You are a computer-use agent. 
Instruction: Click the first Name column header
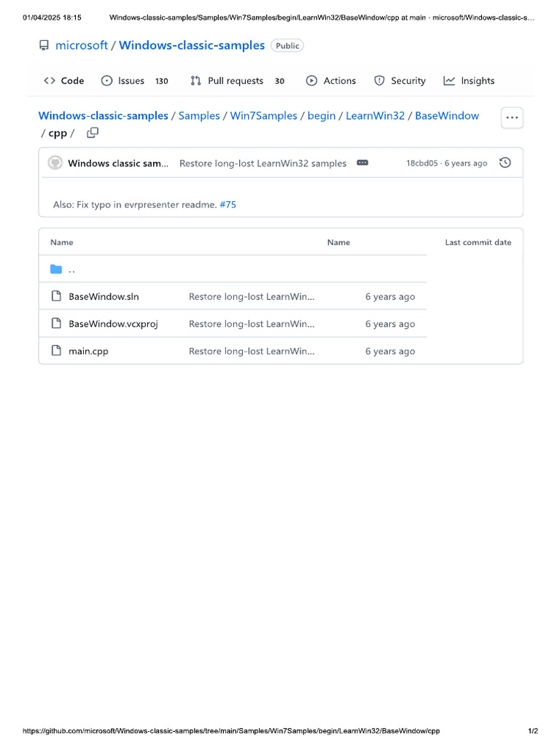click(x=62, y=242)
